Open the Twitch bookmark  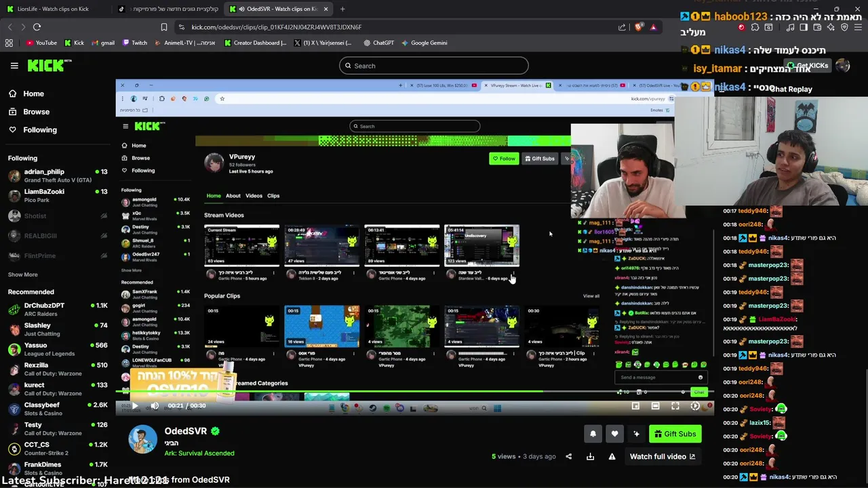134,43
